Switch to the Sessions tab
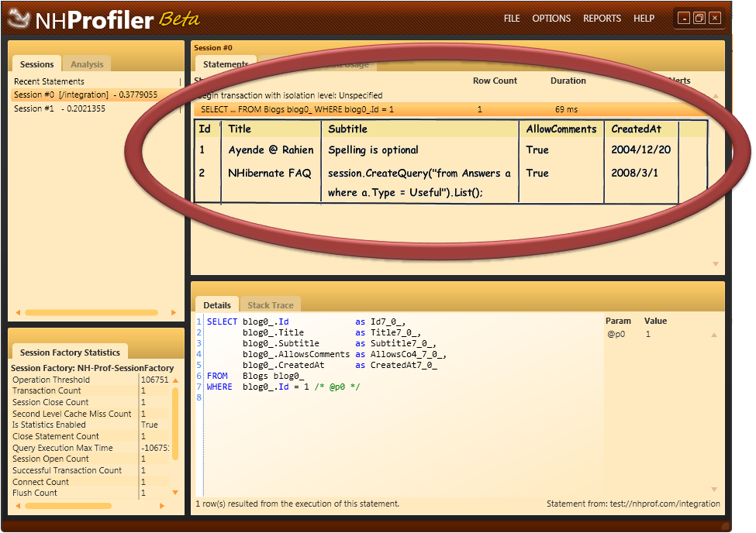 (36, 64)
